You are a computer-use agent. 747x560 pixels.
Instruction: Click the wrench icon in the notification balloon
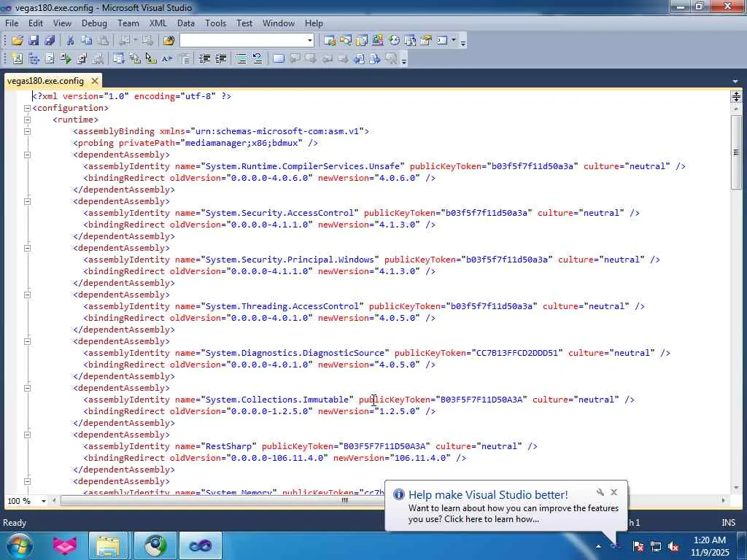click(600, 492)
